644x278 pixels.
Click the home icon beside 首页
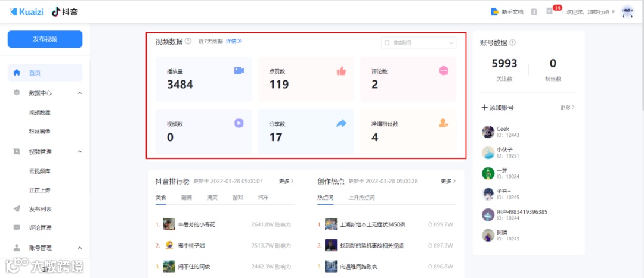click(x=17, y=73)
